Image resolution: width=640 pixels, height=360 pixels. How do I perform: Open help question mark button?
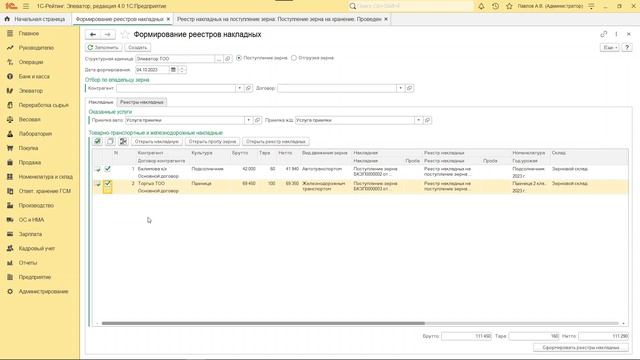tap(627, 48)
